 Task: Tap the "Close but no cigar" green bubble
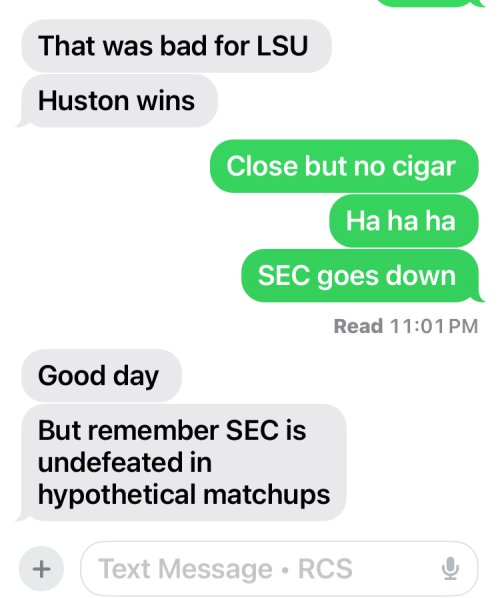(x=344, y=166)
